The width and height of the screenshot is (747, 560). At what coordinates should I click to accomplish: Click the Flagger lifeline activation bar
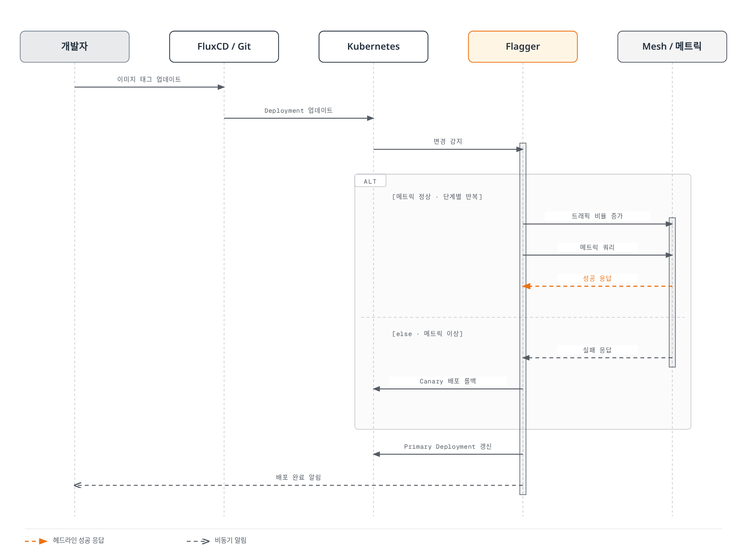523,319
